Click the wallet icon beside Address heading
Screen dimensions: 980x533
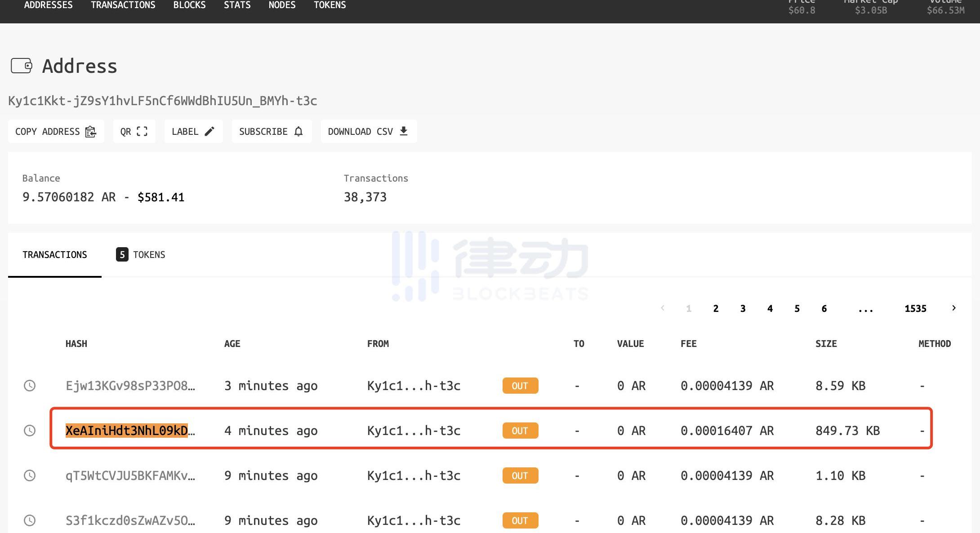click(21, 66)
